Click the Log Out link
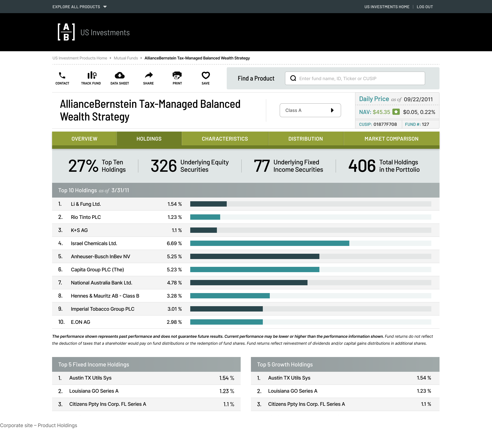492x448 pixels. [425, 7]
